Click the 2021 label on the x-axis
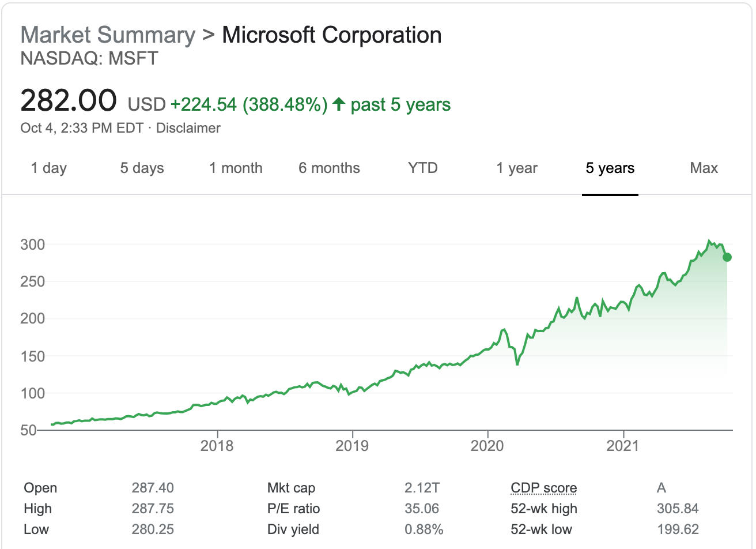 (623, 446)
